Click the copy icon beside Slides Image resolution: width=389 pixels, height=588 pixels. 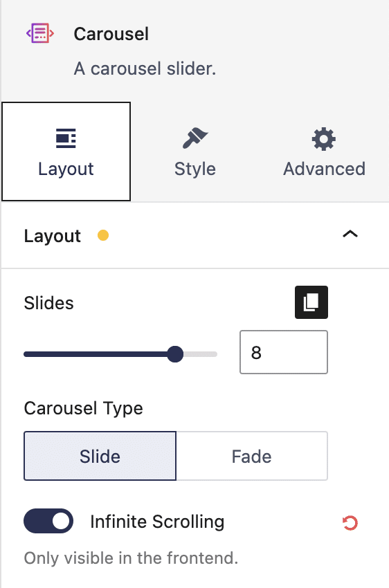[311, 302]
